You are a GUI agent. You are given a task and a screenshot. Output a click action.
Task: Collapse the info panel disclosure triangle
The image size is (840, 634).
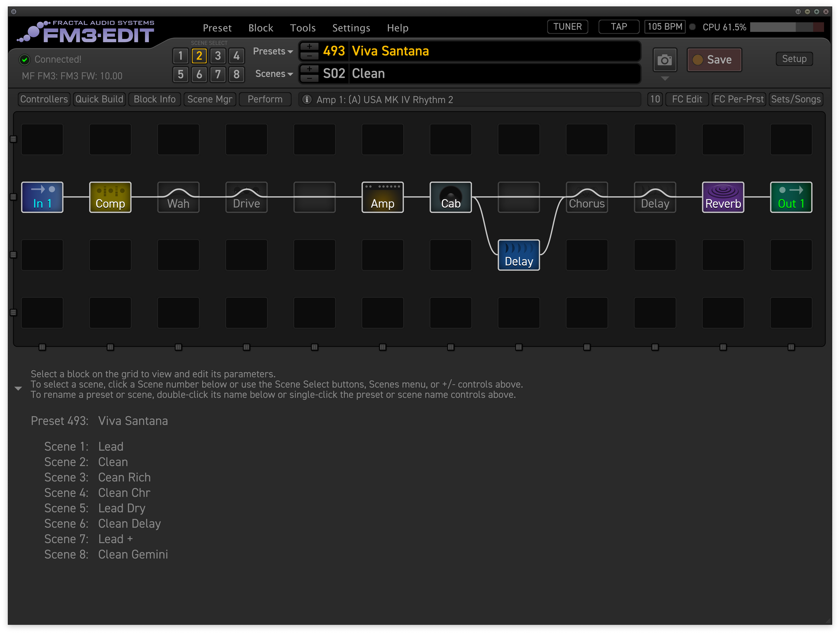coord(18,388)
